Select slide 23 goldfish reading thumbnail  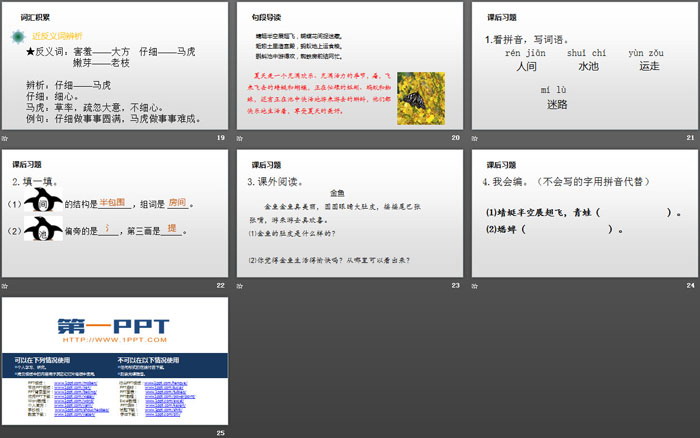(348, 214)
